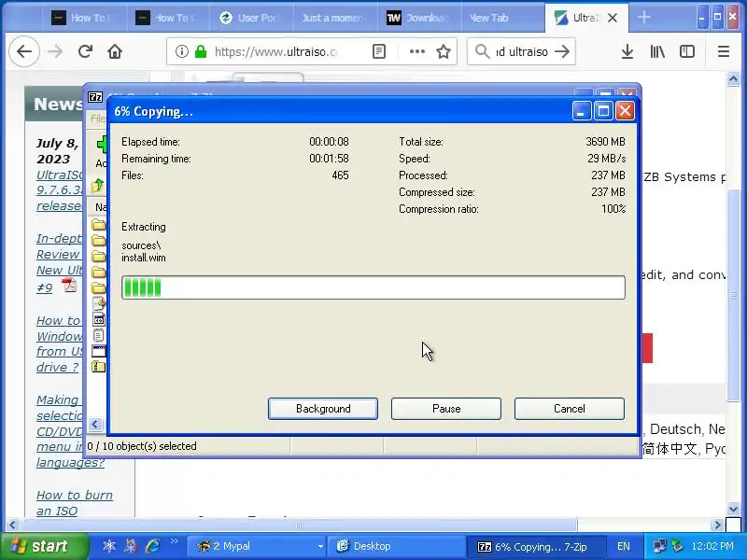Click the 7-Zip up-folder icon

click(98, 185)
